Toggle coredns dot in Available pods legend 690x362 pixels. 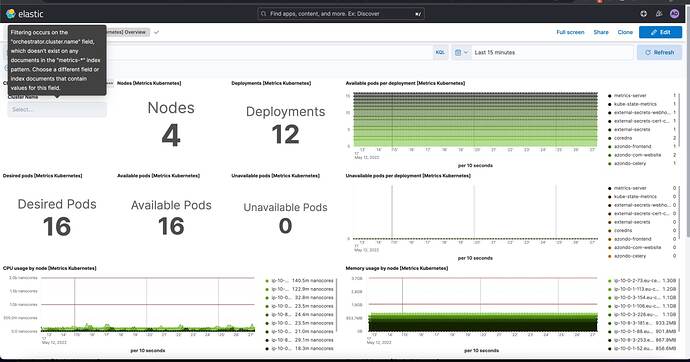(x=610, y=138)
